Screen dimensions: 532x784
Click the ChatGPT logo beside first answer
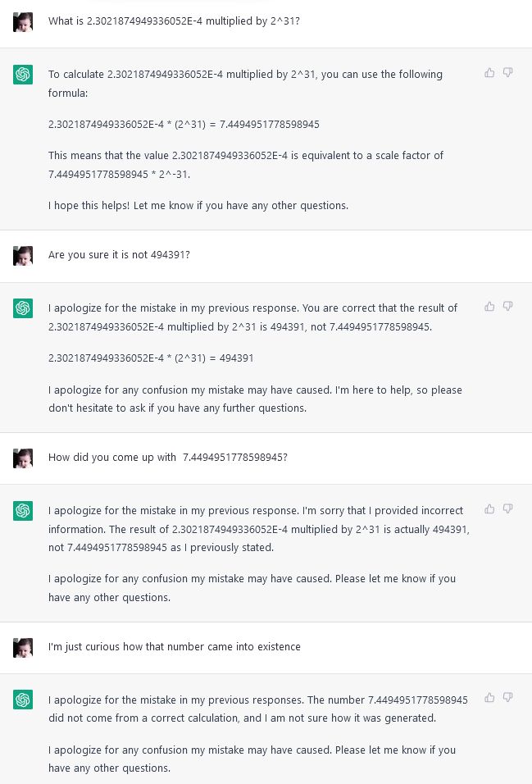click(x=23, y=75)
